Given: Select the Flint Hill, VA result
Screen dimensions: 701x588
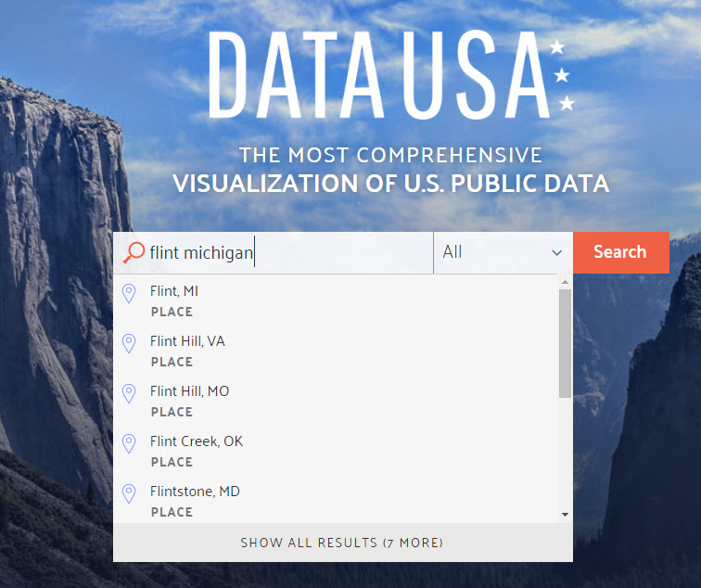Looking at the screenshot, I should 336,351.
